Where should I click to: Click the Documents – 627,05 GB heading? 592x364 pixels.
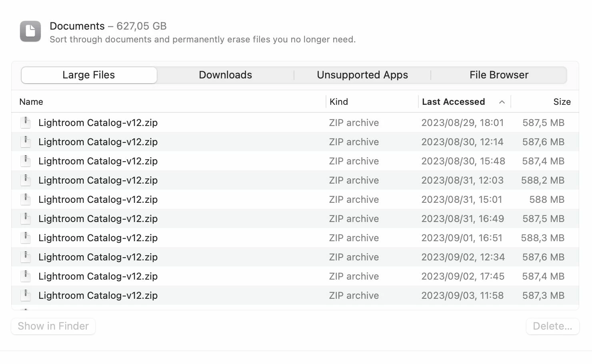(108, 26)
